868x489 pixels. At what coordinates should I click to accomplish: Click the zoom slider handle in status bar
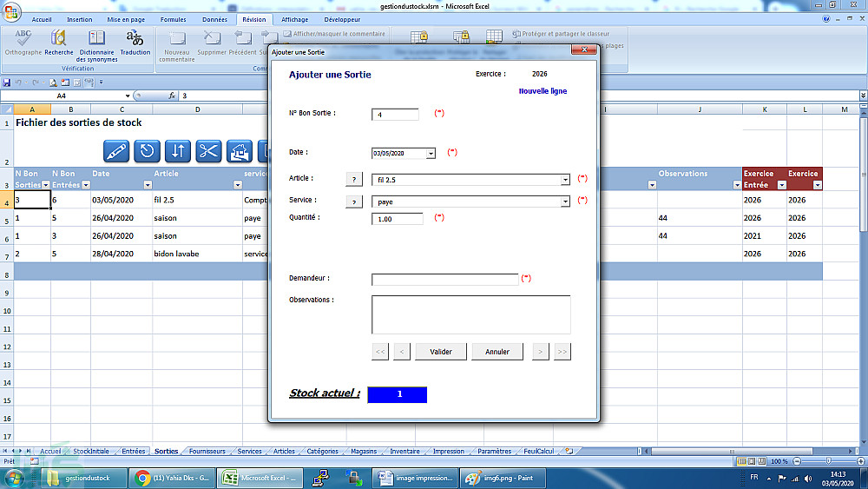[x=829, y=461]
